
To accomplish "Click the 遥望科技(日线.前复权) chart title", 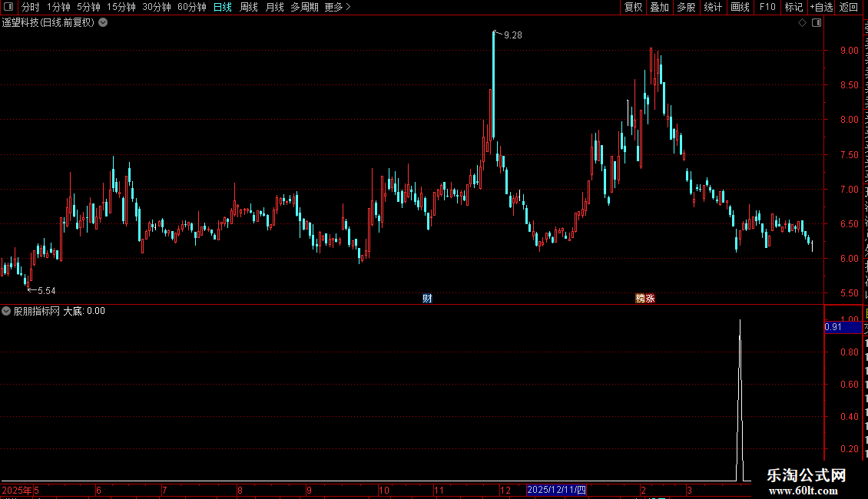I will click(x=48, y=23).
